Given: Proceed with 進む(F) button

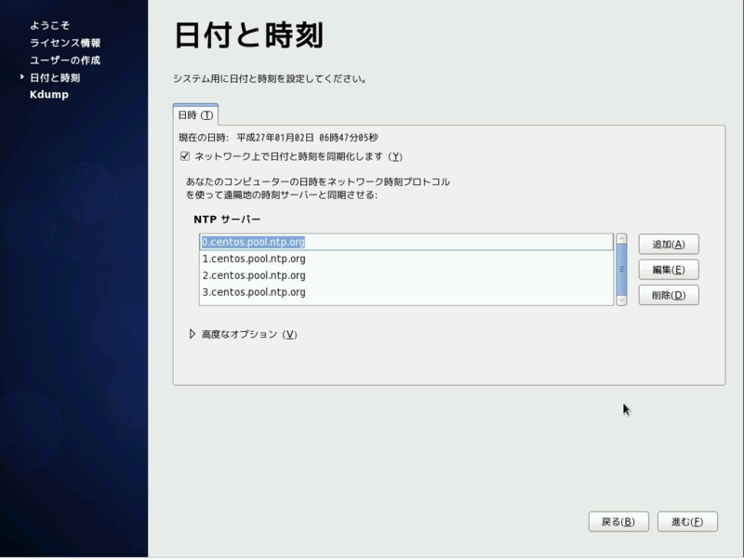Looking at the screenshot, I should (x=687, y=522).
